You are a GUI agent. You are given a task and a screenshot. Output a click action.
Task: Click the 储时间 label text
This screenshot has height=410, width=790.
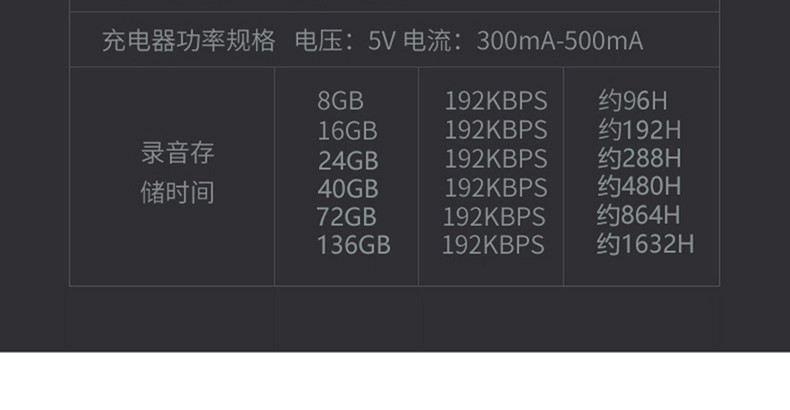coord(177,192)
